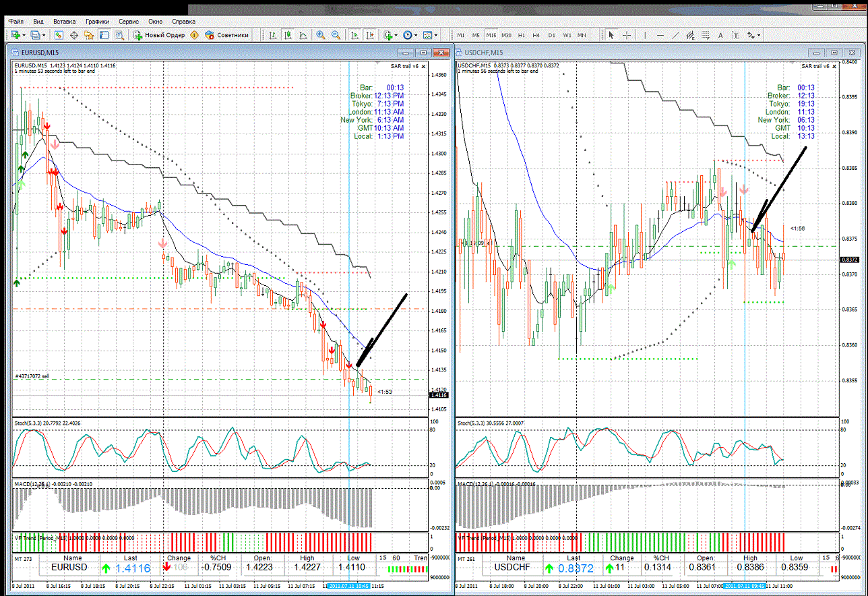The width and height of the screenshot is (868, 596).
Task: Select the M30 timeframe
Action: point(506,34)
